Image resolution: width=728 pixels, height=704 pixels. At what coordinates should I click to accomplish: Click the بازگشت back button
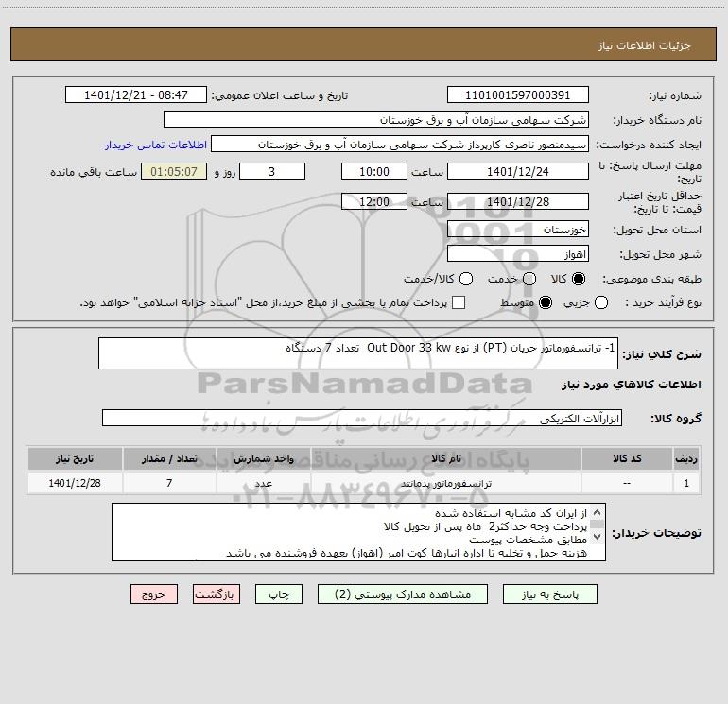[217, 594]
